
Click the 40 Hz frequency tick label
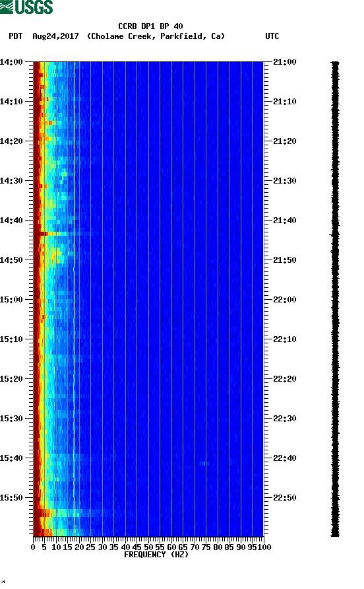click(125, 547)
